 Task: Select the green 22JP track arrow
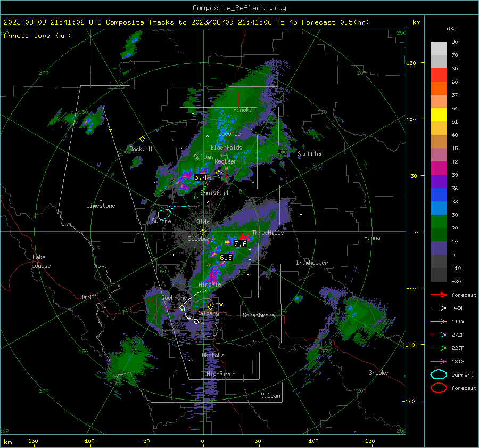pyautogui.click(x=439, y=348)
